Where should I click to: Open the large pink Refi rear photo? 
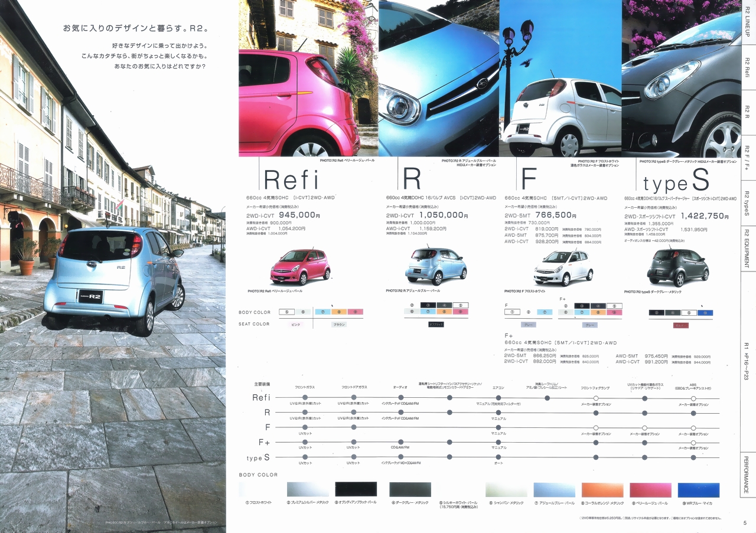pos(308,78)
